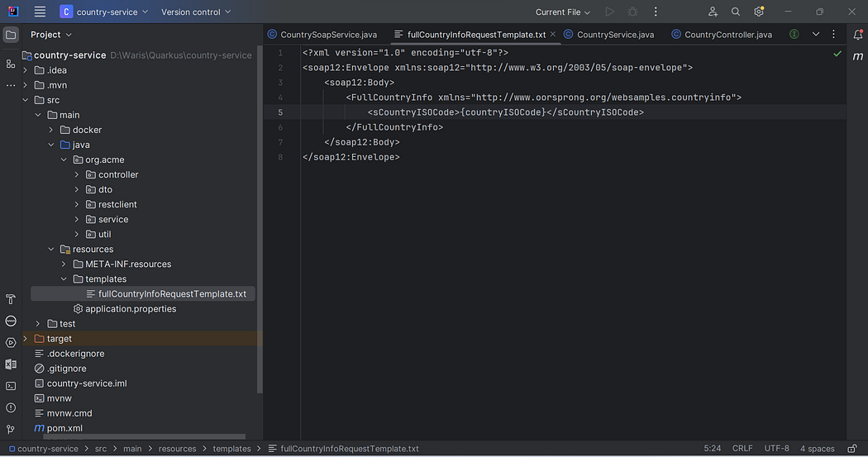This screenshot has height=457, width=868.
Task: Open the Services tool window
Action: 11,321
